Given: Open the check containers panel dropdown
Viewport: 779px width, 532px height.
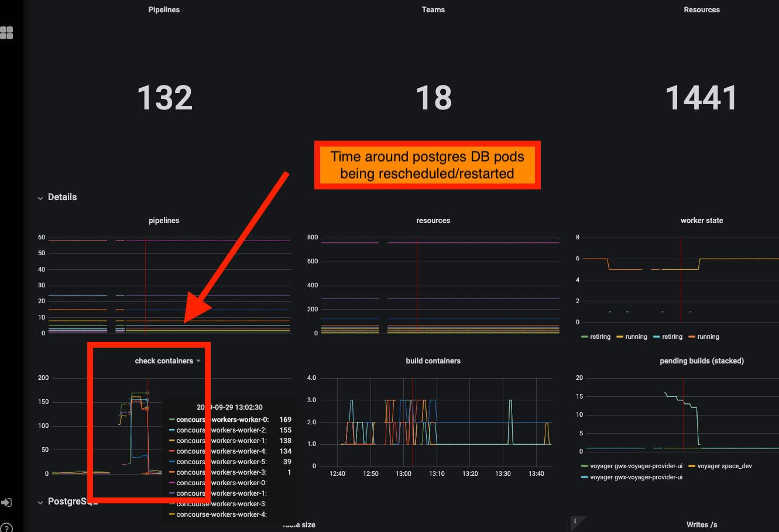Looking at the screenshot, I should (x=198, y=361).
